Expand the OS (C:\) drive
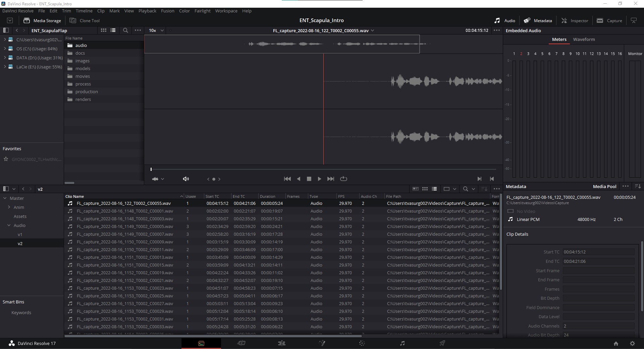This screenshot has height=349, width=644. pos(5,49)
